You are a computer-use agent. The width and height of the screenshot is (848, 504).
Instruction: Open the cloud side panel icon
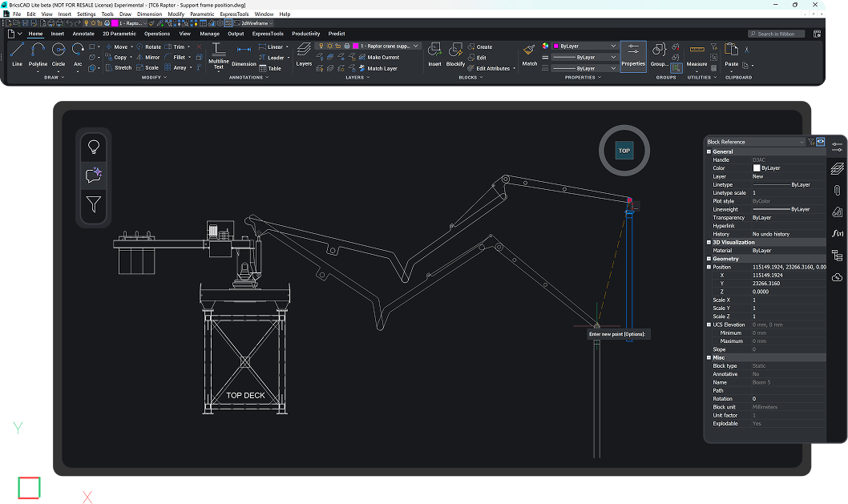coord(838,277)
